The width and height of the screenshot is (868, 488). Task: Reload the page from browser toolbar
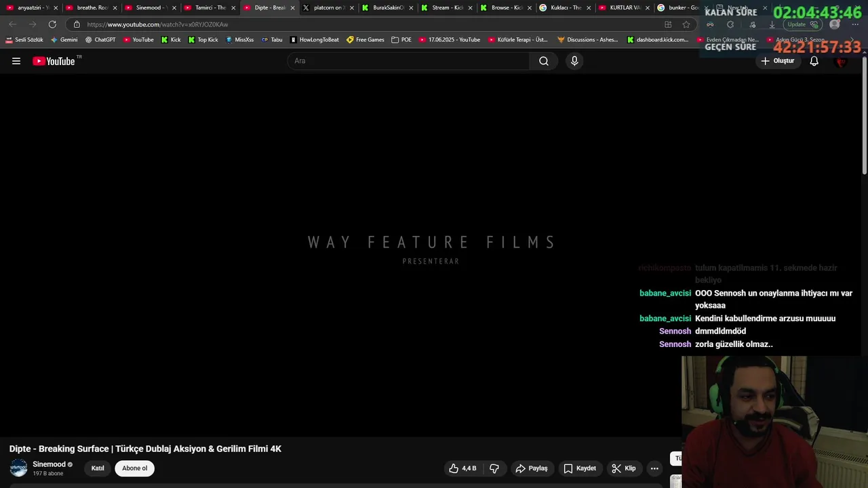[x=52, y=24]
